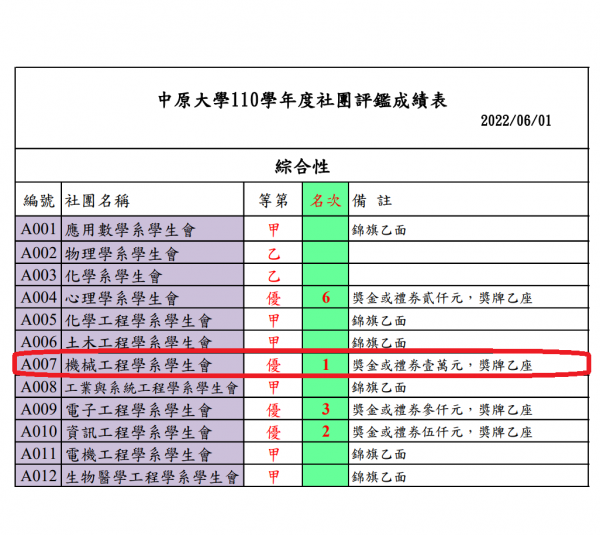Click the title 中原大學110學年度社團評鑑成績表
600x535 pixels.
pos(302,101)
